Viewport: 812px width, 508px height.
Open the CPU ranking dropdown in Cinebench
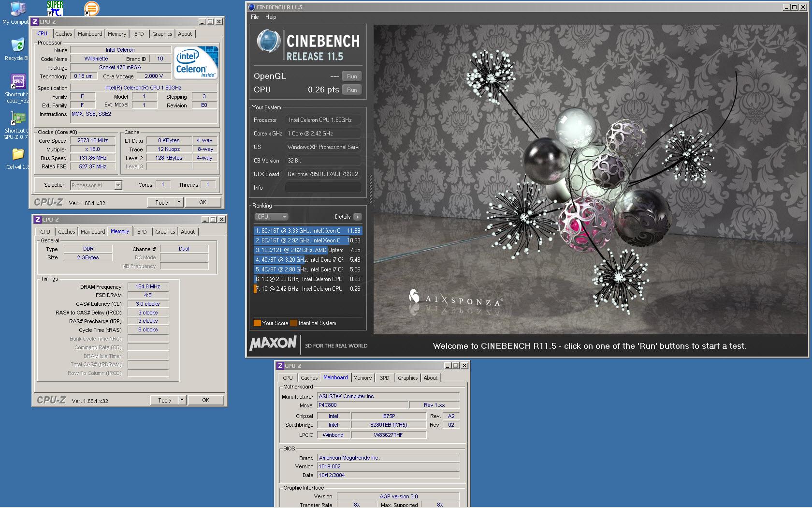click(271, 217)
